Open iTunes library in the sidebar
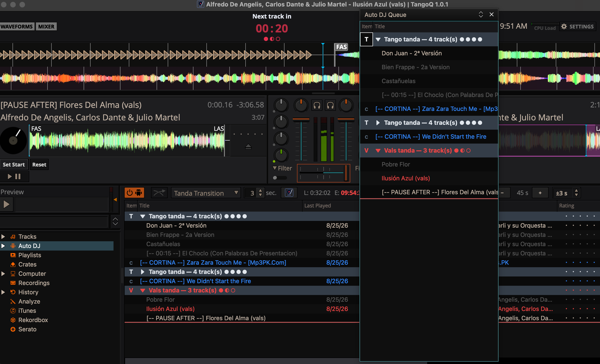 27,311
